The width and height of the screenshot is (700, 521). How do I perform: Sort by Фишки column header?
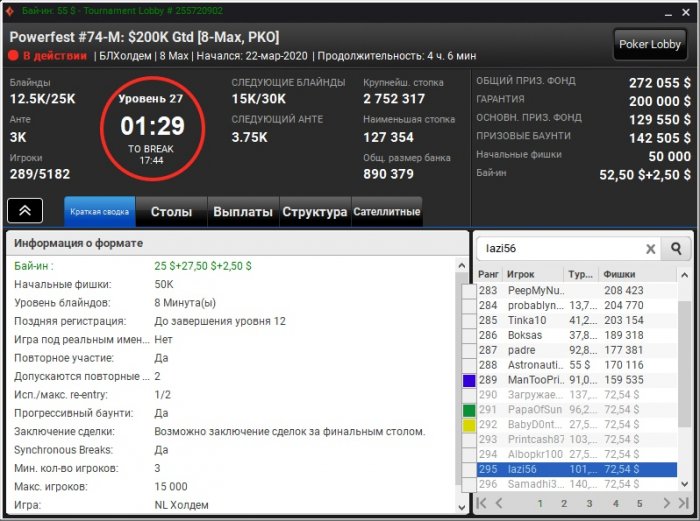click(x=638, y=274)
